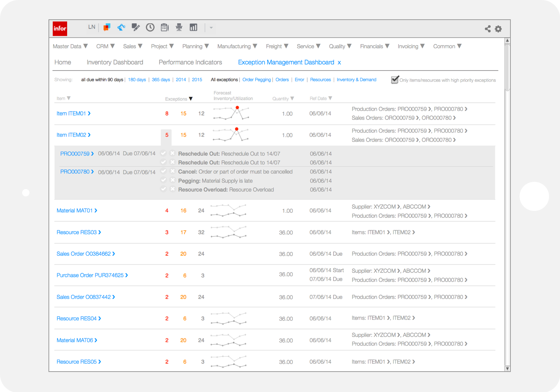560x392 pixels.
Task: Close the Exception Management Dashboard tab
Action: [339, 63]
